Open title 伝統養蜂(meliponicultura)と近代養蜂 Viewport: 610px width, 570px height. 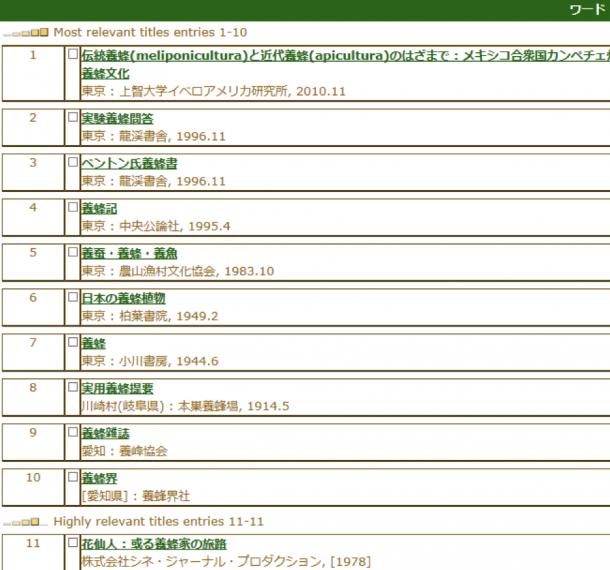pos(345,56)
